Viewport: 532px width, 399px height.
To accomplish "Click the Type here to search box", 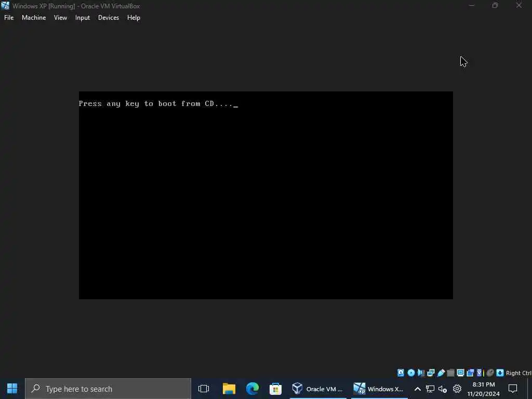I will click(108, 389).
